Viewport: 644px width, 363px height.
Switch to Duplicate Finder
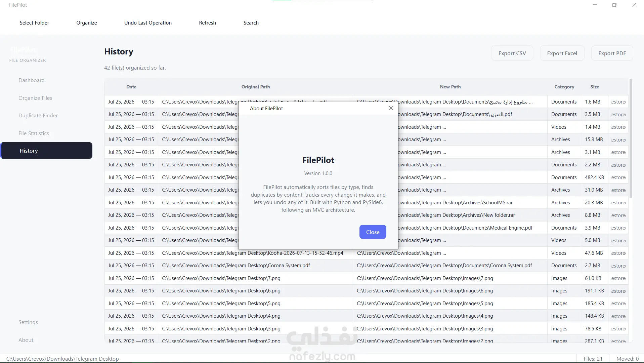click(38, 115)
